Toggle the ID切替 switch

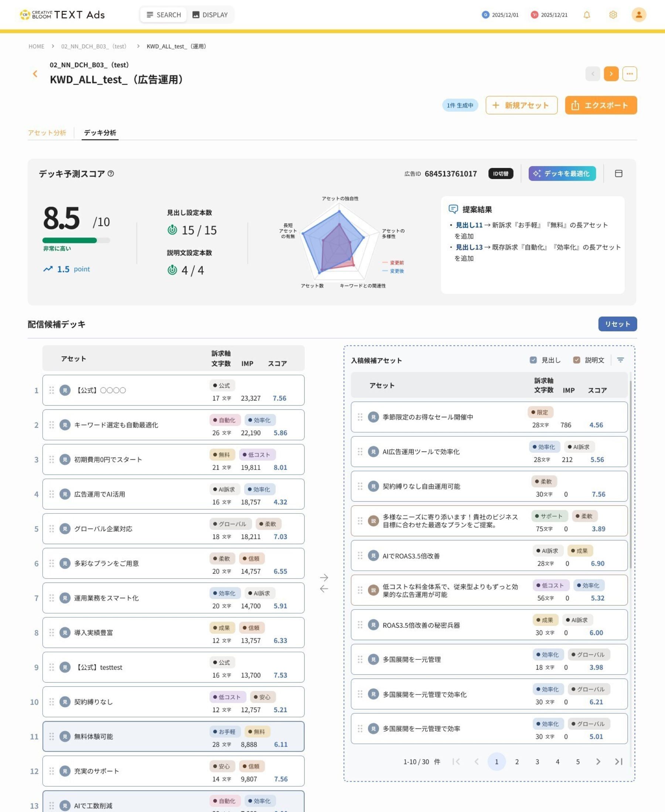501,174
